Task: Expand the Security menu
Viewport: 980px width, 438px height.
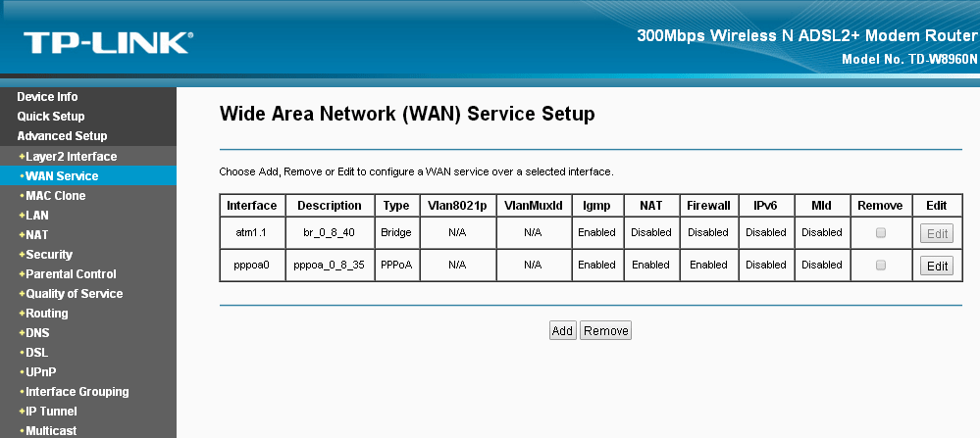Action: pos(49,255)
